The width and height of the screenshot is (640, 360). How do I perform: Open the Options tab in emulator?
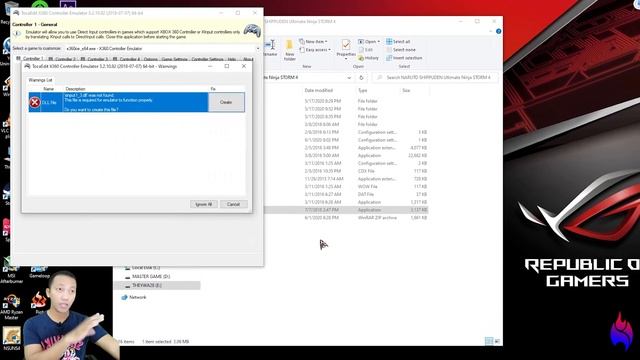click(x=151, y=59)
